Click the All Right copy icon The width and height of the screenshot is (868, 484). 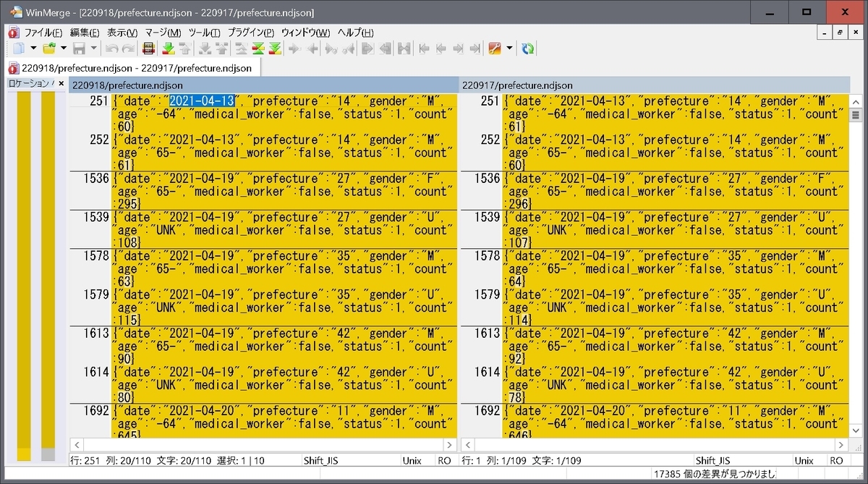368,48
